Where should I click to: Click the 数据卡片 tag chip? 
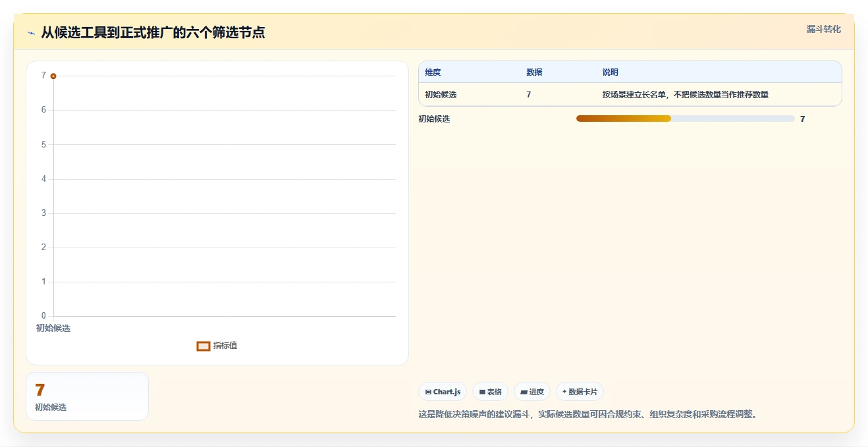[580, 392]
